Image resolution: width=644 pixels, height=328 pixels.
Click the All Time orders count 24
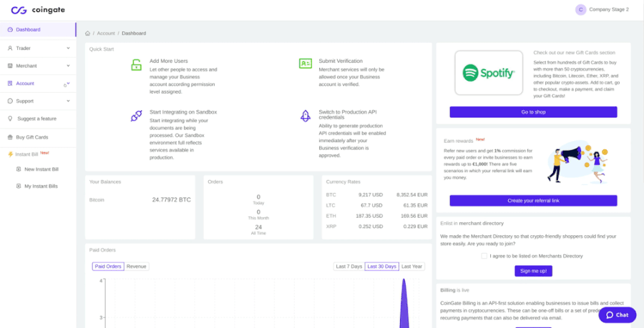258,227
